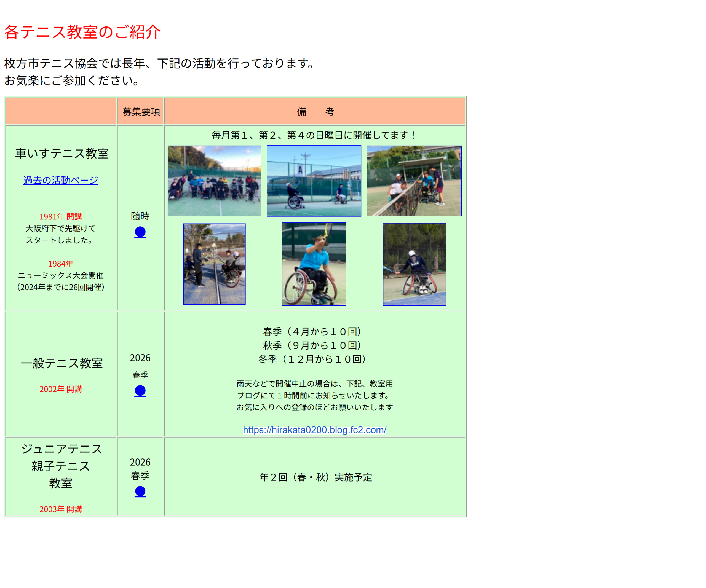Click the 2002年 開講 text
Image resolution: width=706 pixels, height=588 pixels.
pos(61,389)
